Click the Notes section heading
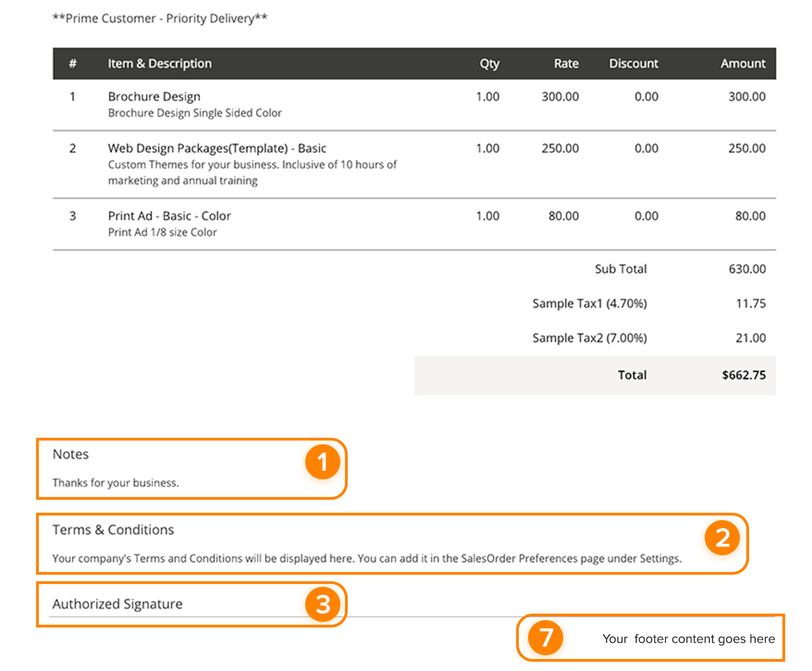 pos(70,454)
